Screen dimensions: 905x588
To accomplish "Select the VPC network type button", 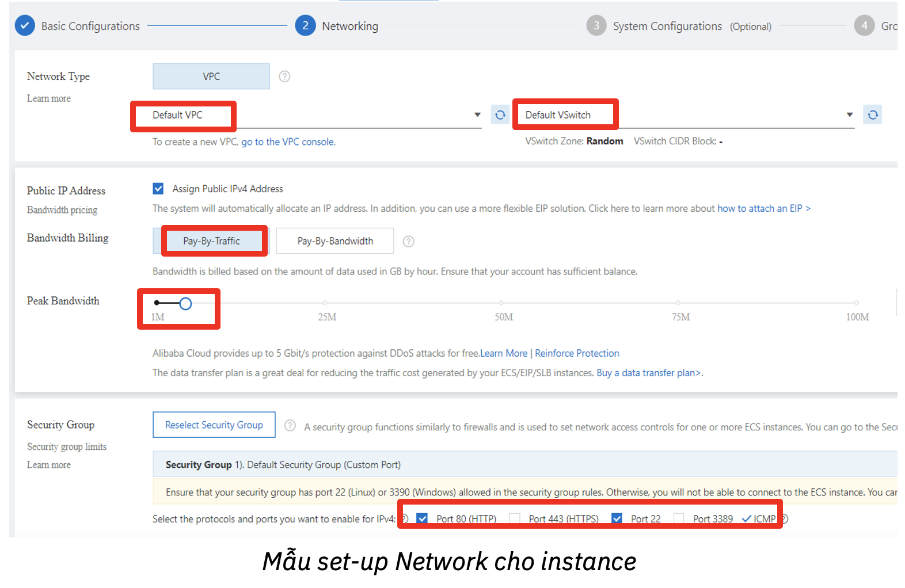I will pyautogui.click(x=211, y=77).
